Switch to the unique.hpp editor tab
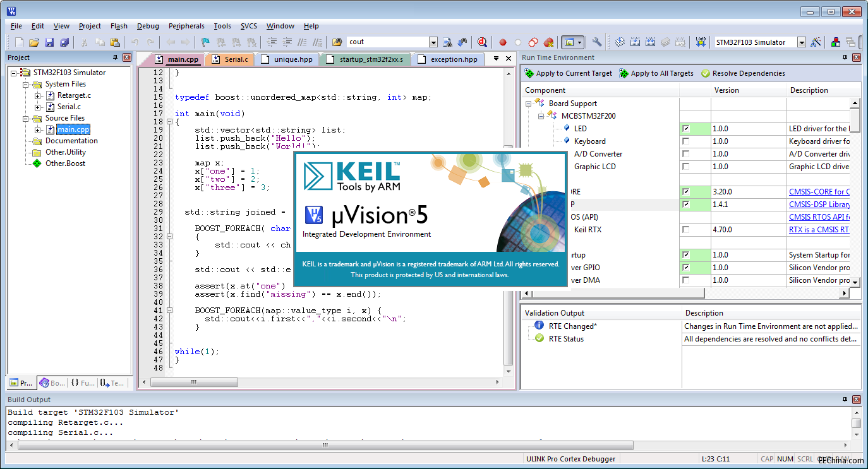This screenshot has height=469, width=868. click(x=287, y=59)
